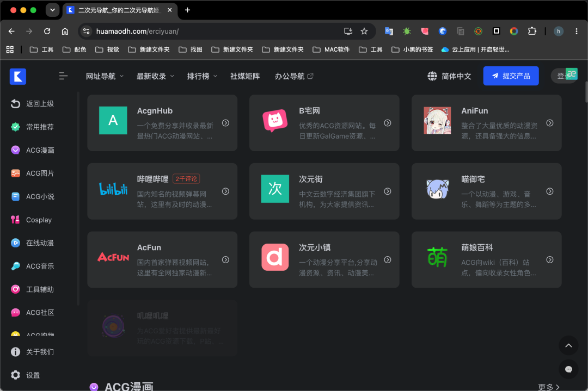Open 设置 gear in the sidebar
Viewport: 588px width, 391px height.
click(x=15, y=375)
